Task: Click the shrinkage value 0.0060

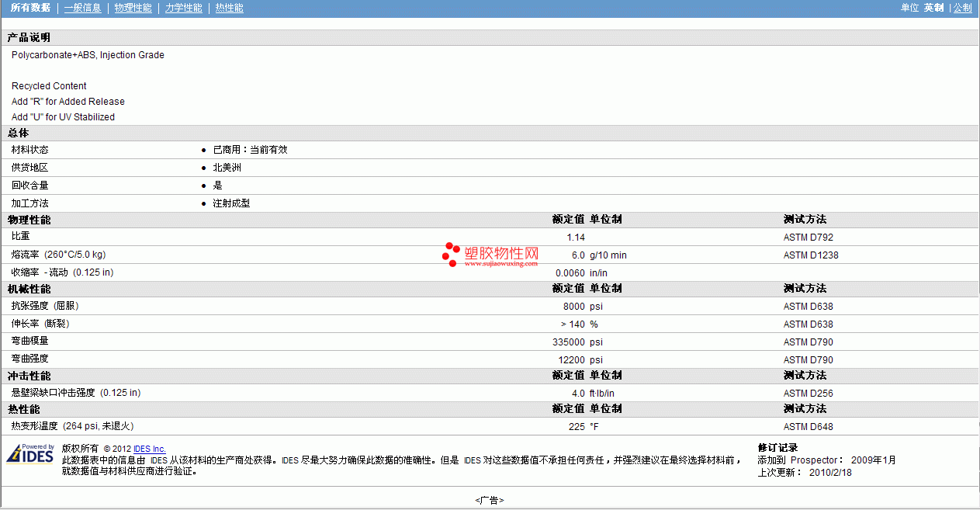Action: coord(570,273)
